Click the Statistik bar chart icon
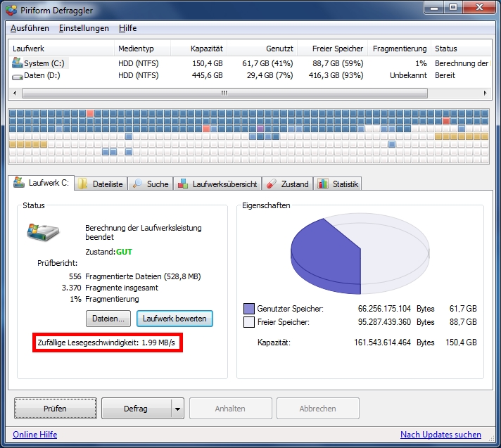 (323, 184)
